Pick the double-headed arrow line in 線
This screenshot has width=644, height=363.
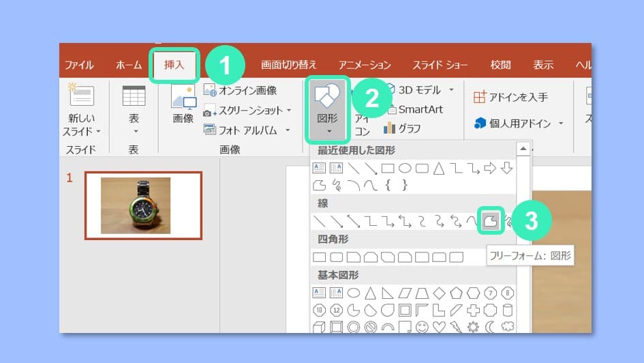[354, 221]
